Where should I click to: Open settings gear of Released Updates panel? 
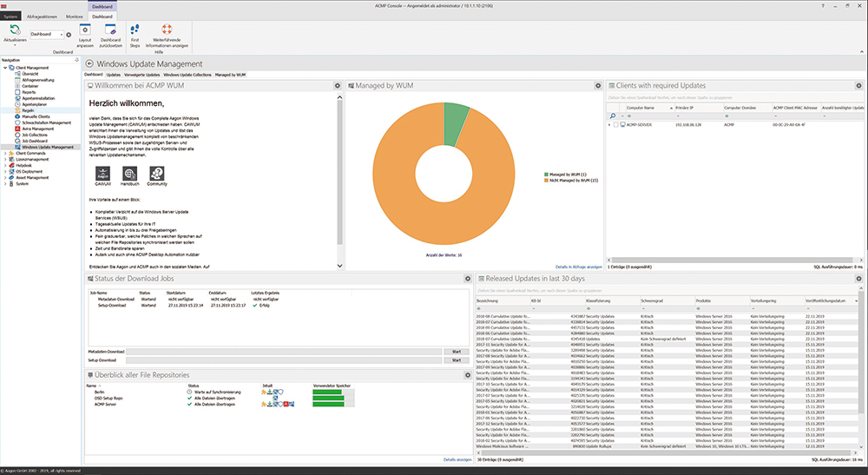point(858,279)
